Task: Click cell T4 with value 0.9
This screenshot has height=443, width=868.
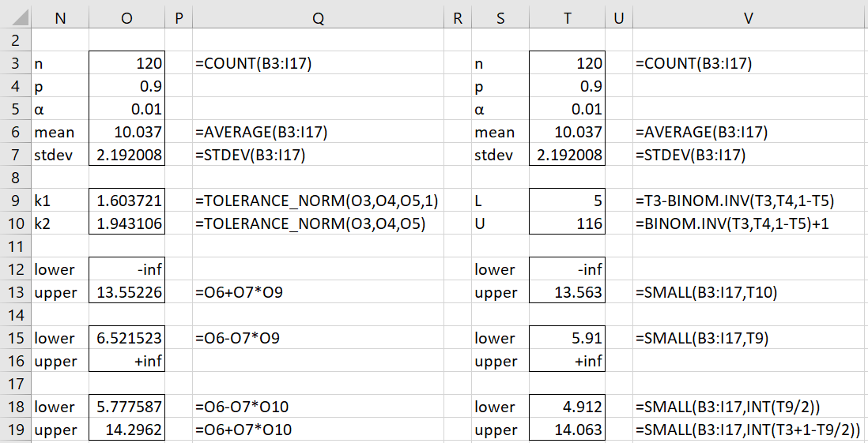Action: tap(568, 86)
